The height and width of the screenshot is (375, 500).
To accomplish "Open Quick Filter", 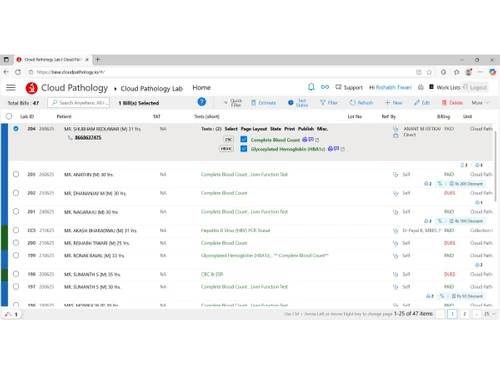I will click(233, 103).
